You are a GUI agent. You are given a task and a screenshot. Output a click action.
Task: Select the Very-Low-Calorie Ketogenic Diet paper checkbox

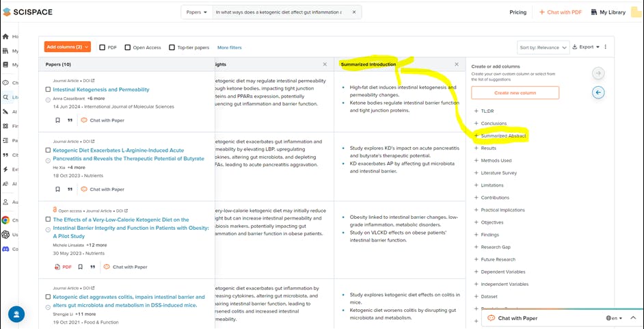(x=48, y=220)
